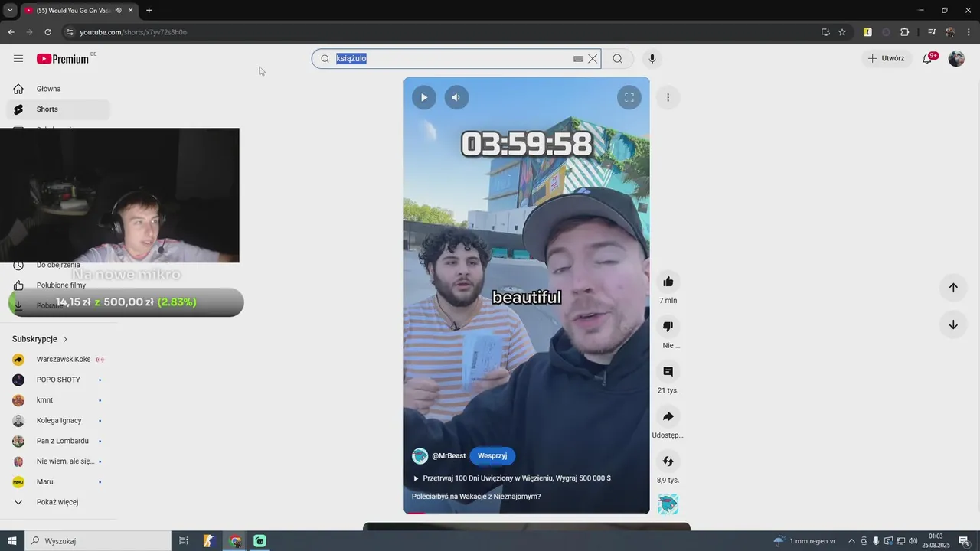Open weather widget 1 mm regen

pos(804,541)
